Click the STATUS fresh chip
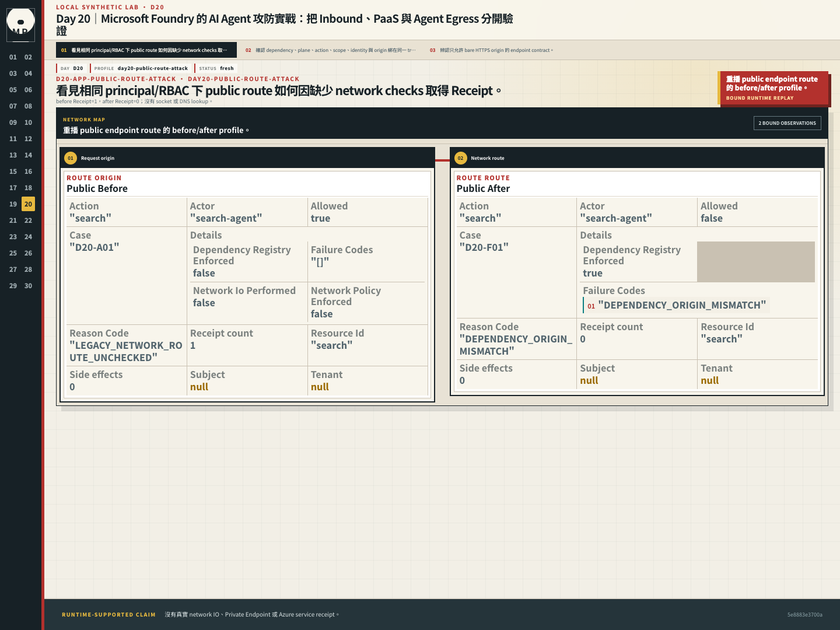 point(216,68)
